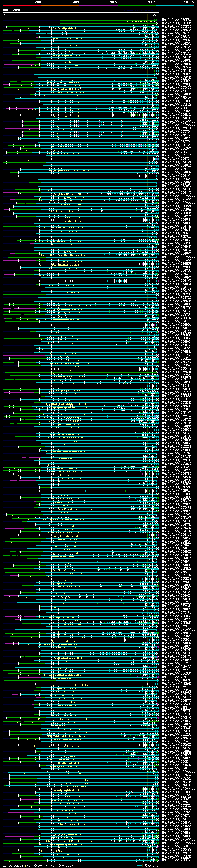This screenshot has height=868, width=197.
Task: Select hit label UniRef100_Q559R2
Action: (x=177, y=812)
